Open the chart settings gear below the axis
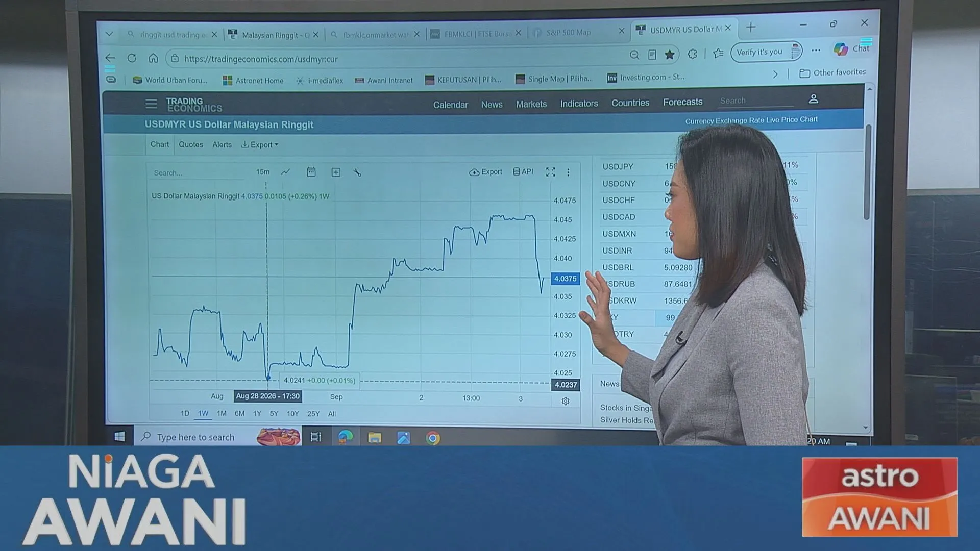Screen dimensions: 980x551 click(x=566, y=401)
